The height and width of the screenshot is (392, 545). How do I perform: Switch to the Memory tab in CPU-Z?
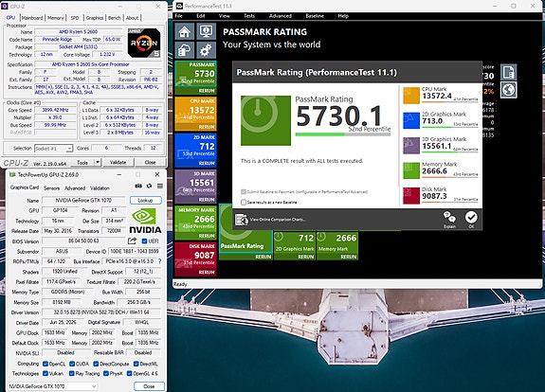pyautogui.click(x=56, y=18)
